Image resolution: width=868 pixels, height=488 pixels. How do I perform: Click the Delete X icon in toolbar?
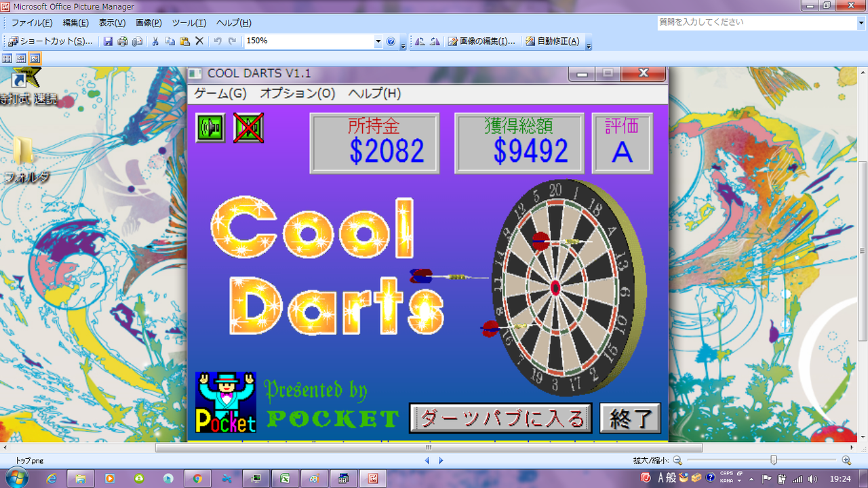[x=199, y=41]
